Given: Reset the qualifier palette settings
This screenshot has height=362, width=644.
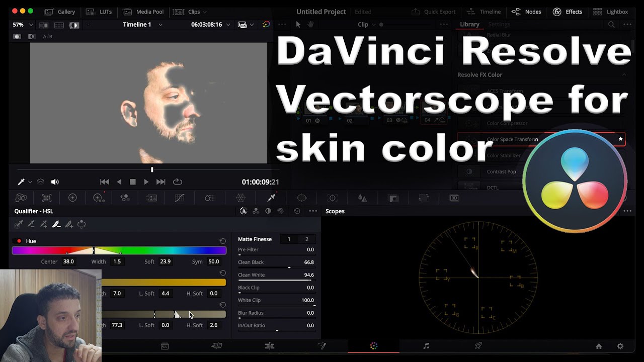Looking at the screenshot, I should [x=297, y=211].
